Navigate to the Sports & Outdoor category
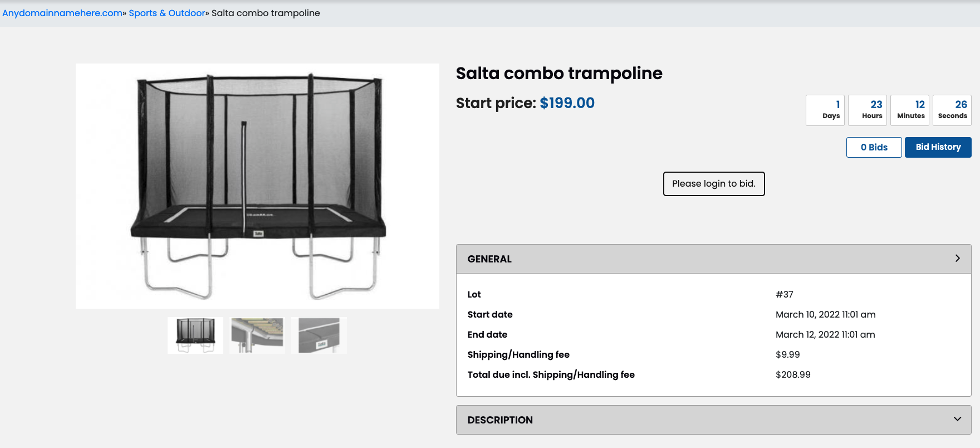 coord(166,13)
